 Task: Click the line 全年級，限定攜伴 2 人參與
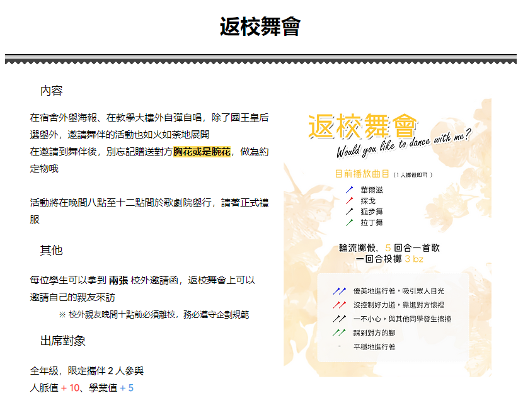[87, 371]
